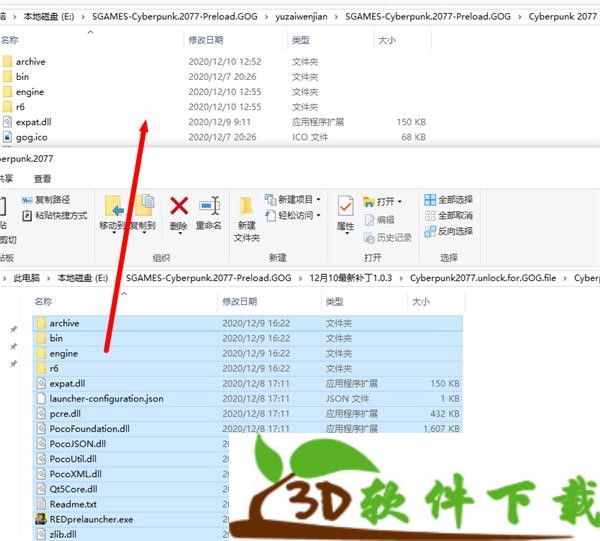Click Cyberpunk2077.unlock.for.GOG.file breadcrumb

(483, 278)
